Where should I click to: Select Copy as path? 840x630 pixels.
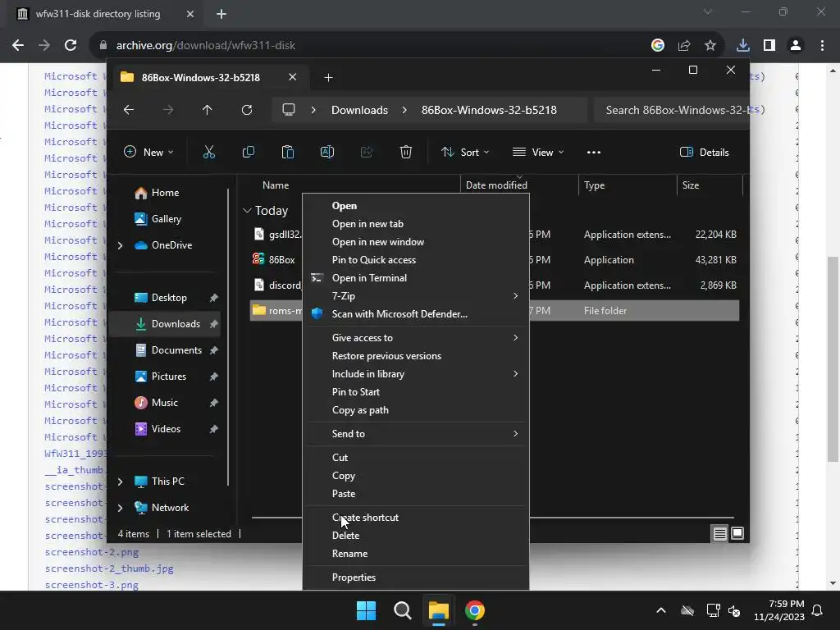416,410
